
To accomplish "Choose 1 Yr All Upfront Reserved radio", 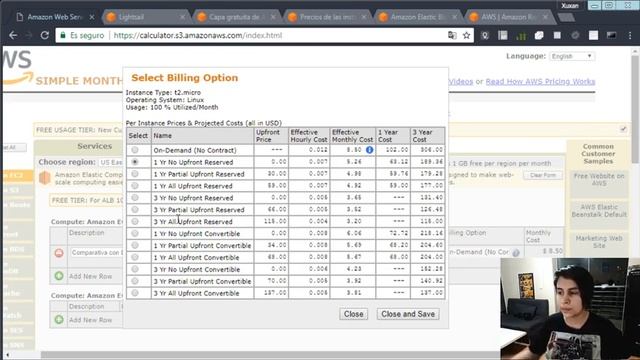I will 135,186.
